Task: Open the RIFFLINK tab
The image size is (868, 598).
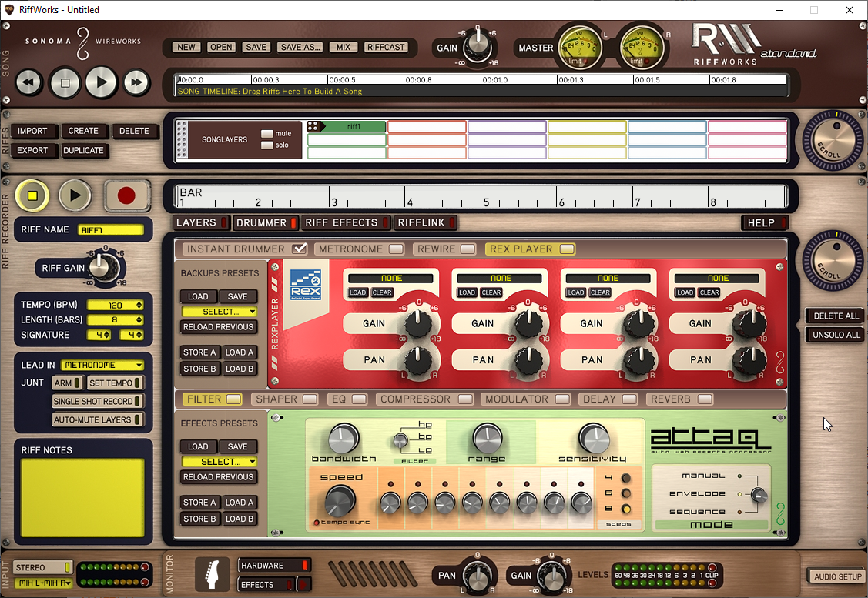Action: [x=426, y=222]
